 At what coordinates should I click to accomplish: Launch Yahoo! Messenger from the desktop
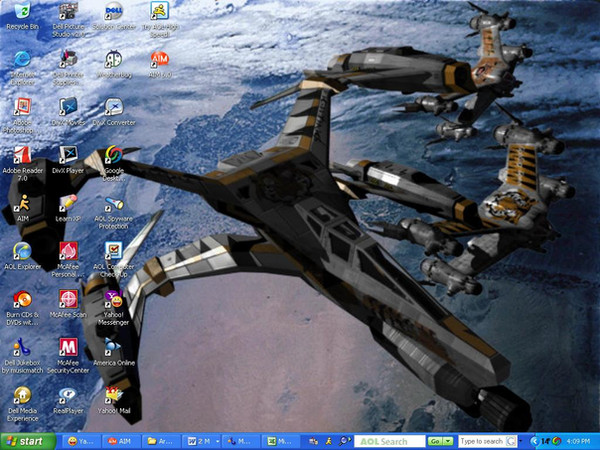114,300
